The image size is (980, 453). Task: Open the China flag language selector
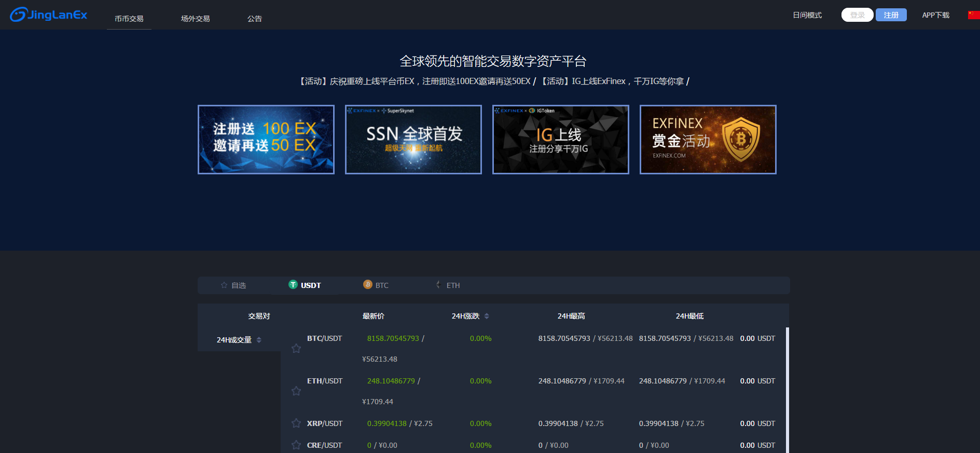click(974, 15)
